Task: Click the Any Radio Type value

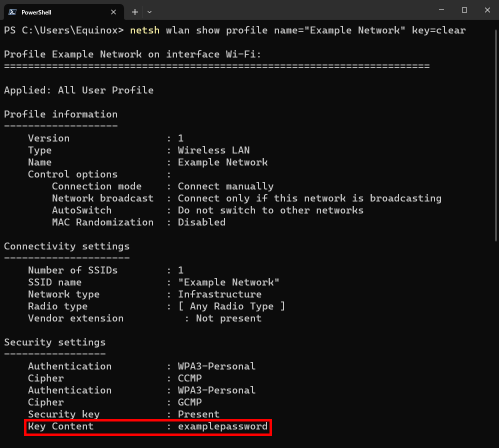Action: tap(231, 306)
